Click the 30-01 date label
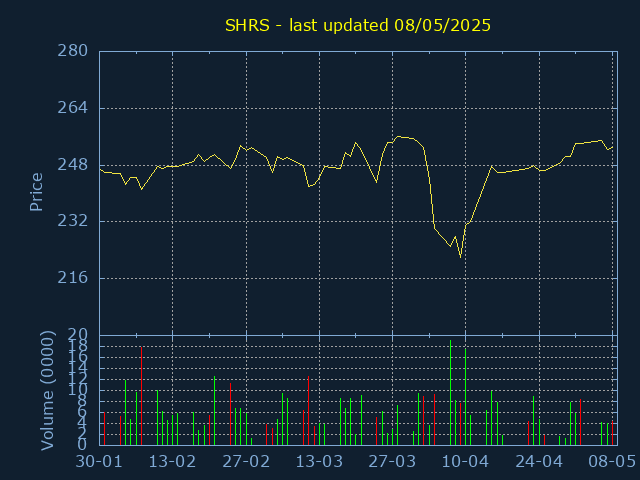640x480 pixels. pos(99,462)
